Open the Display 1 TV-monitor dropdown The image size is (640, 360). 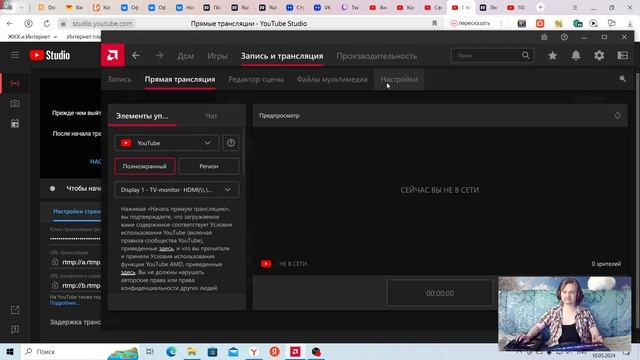[177, 190]
